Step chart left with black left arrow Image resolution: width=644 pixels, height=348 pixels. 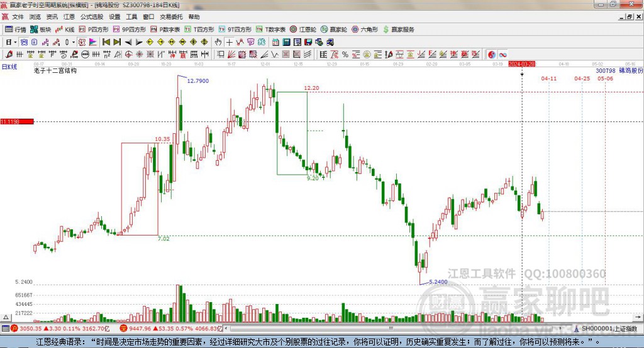tap(128, 42)
